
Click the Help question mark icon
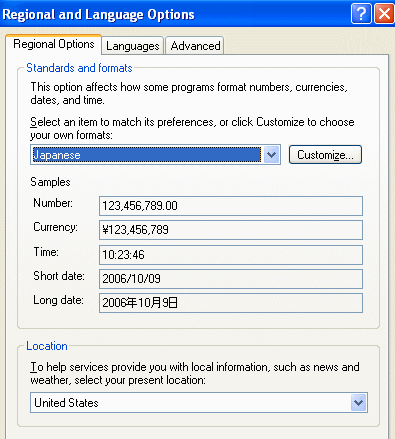(361, 14)
